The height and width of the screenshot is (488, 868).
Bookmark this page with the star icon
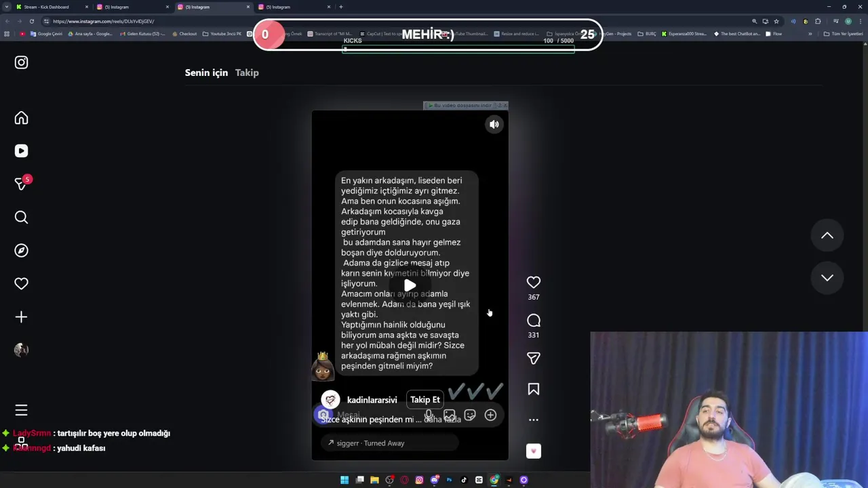(x=776, y=21)
